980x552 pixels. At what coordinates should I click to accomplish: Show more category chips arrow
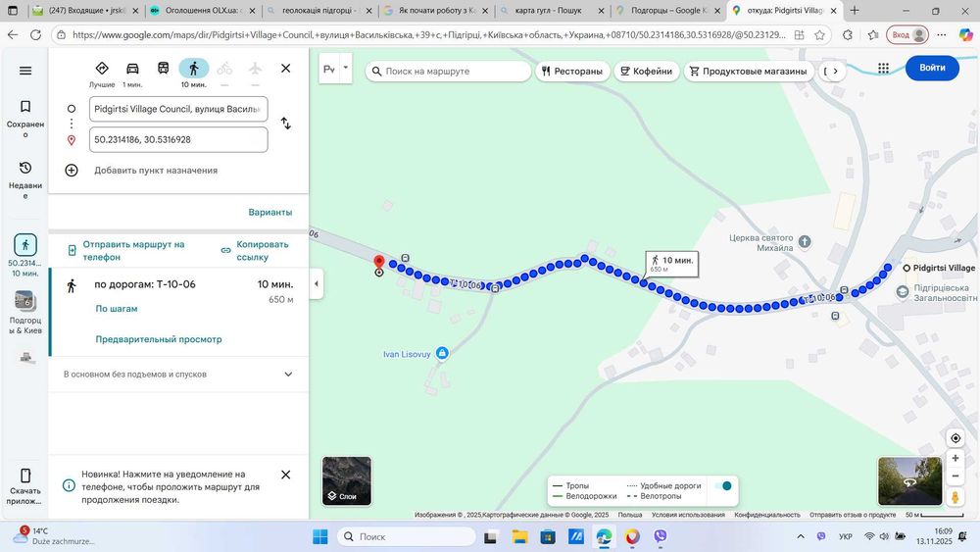click(x=835, y=72)
